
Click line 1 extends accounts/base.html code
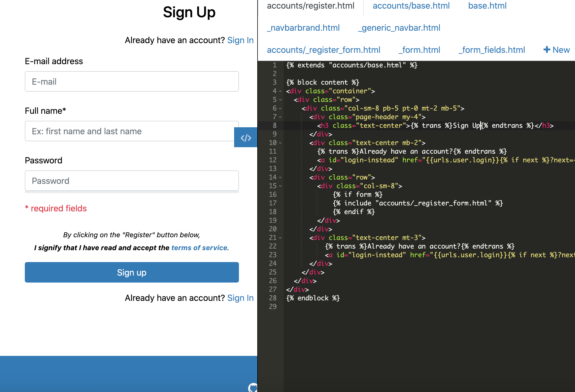[352, 65]
